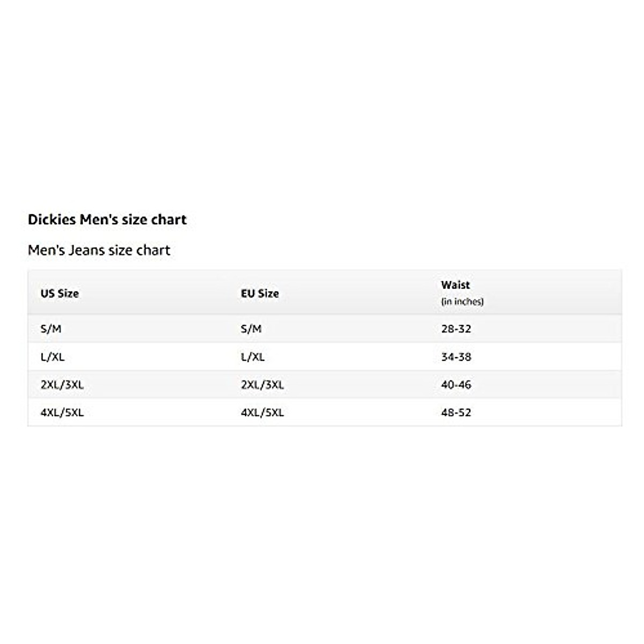Click the word "Dickies" in the bold title
644x644 pixels.
[x=52, y=219]
